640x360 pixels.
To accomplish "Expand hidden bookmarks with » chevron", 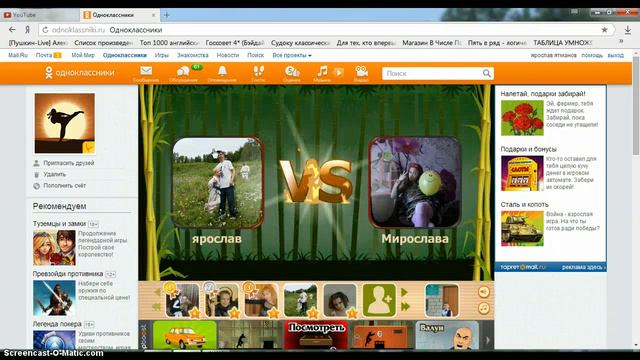I will tap(621, 42).
